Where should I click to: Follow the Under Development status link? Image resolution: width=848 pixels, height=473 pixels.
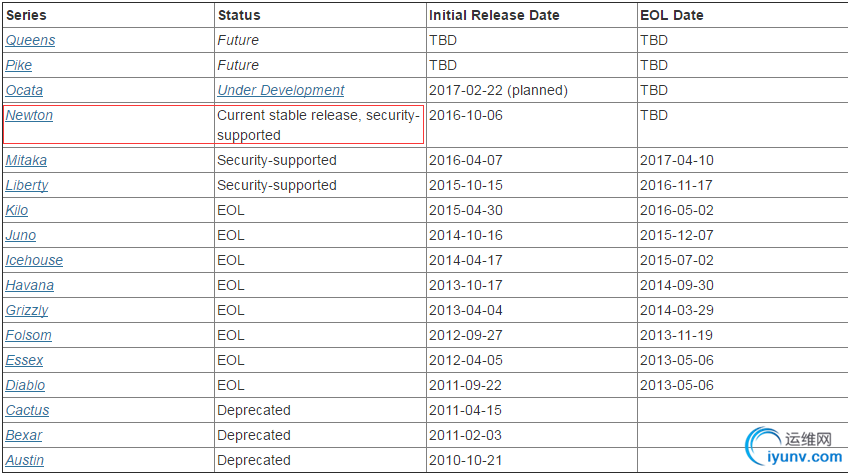click(x=280, y=90)
